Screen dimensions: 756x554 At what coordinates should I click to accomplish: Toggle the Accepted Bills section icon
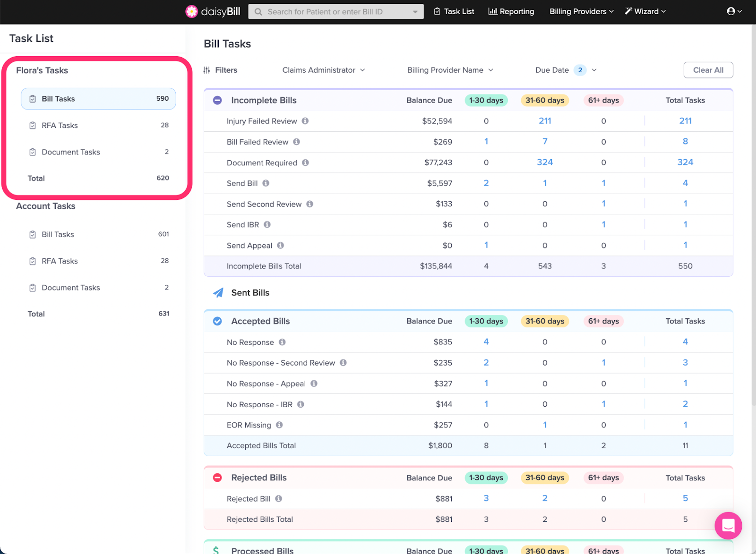coord(217,321)
